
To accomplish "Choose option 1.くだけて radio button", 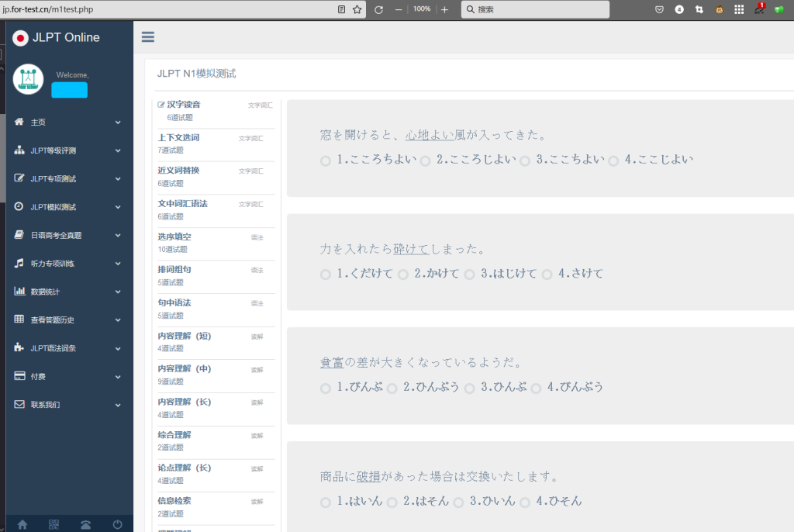I will (326, 275).
